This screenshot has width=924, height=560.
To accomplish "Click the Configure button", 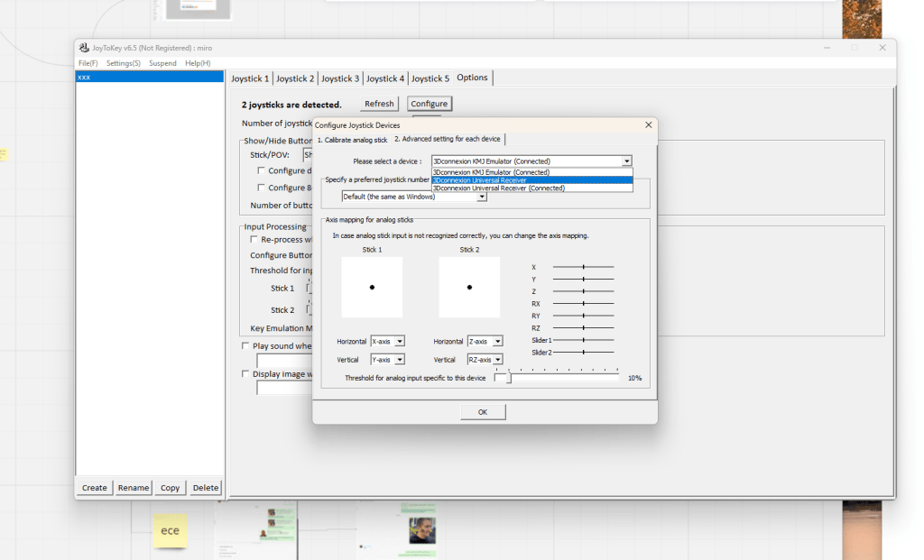I will 429,104.
